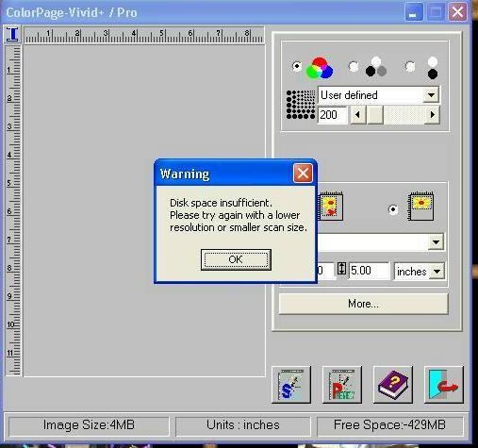Select the landscape orientation radio button
Viewport: 478px width, 448px height.
click(393, 209)
